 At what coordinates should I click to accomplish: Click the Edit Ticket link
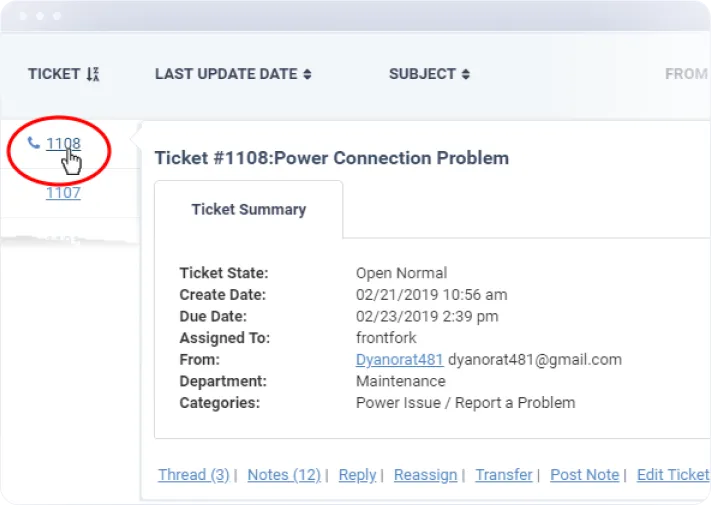pyautogui.click(x=673, y=475)
